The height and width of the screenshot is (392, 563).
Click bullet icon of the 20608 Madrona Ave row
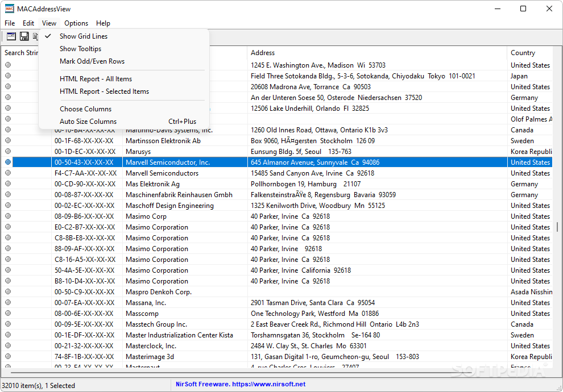8,86
